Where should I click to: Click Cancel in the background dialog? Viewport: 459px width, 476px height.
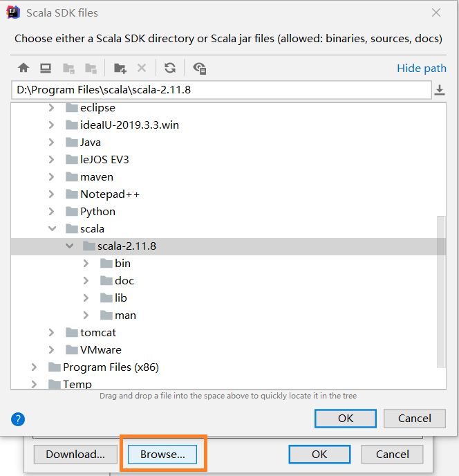[x=392, y=455]
